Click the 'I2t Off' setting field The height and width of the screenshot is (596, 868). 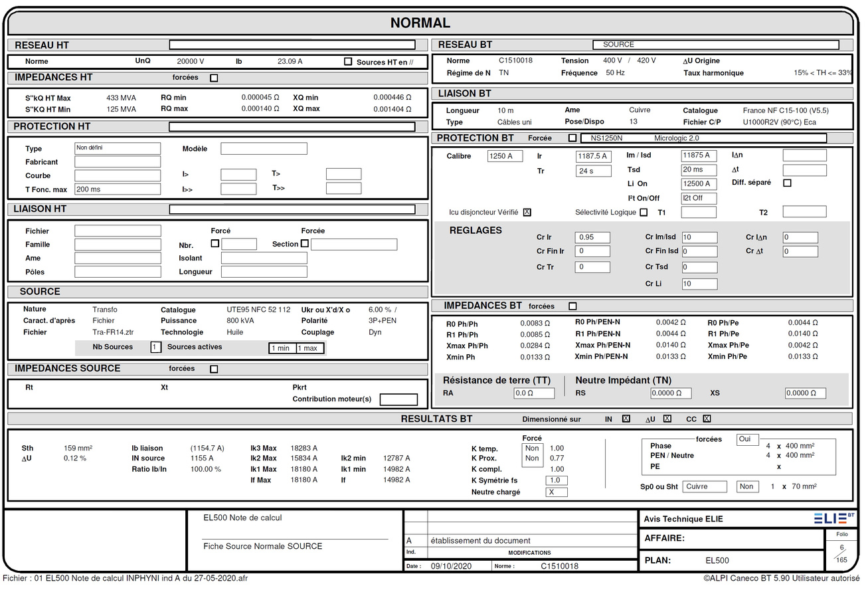(x=699, y=197)
